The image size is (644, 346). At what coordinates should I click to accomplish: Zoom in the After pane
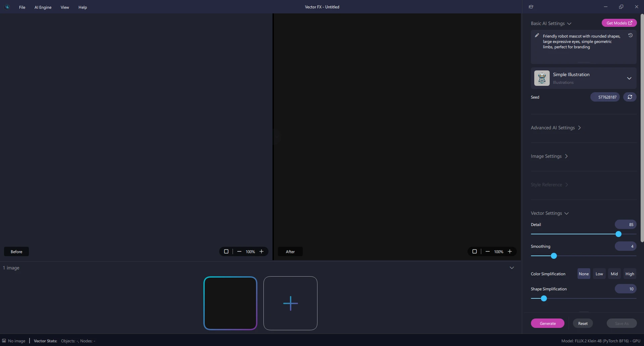(x=510, y=251)
